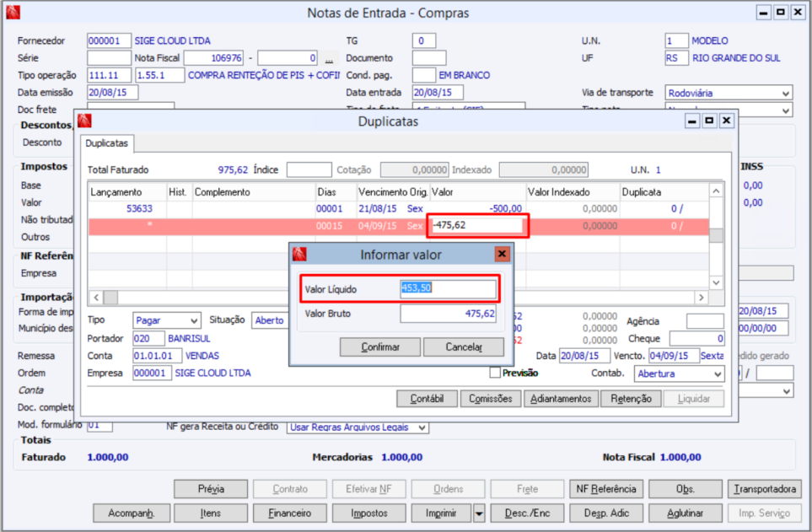This screenshot has width=812, height=532.
Task: Click the Duplicatas window title icon
Action: (84, 121)
